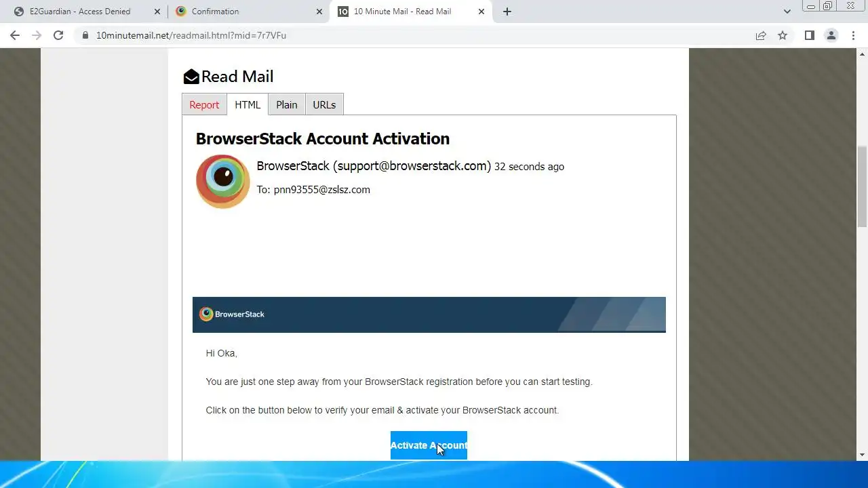The height and width of the screenshot is (488, 868).
Task: Click the 'Hi Oka,' greeting text
Action: click(222, 353)
